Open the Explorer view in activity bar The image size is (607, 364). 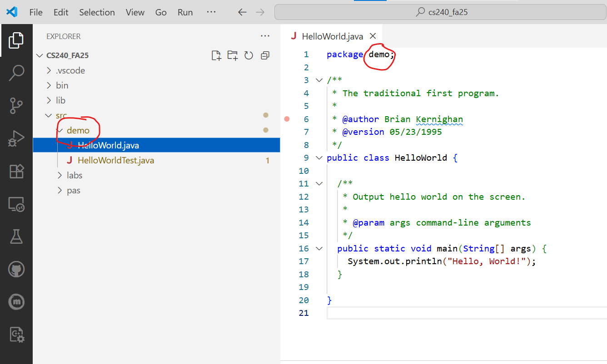16,40
